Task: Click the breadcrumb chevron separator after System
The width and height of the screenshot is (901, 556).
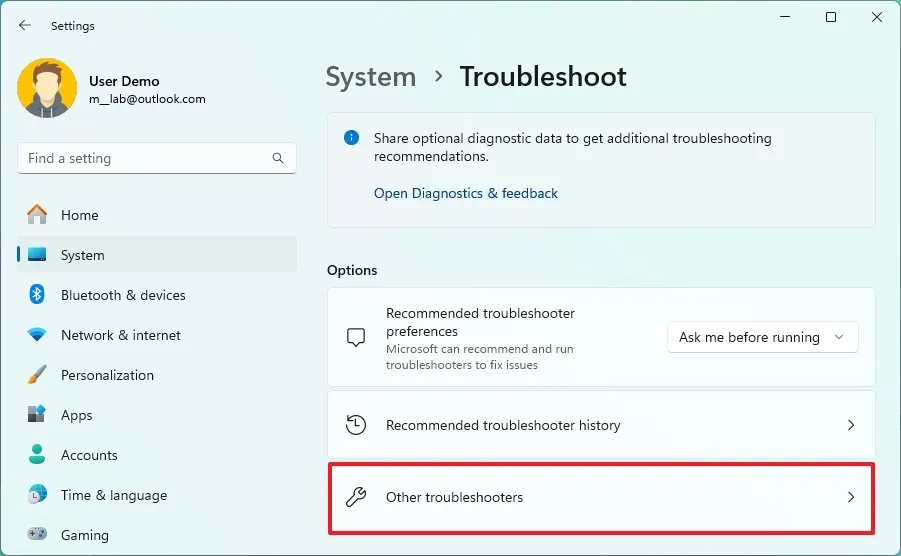Action: pyautogui.click(x=438, y=76)
